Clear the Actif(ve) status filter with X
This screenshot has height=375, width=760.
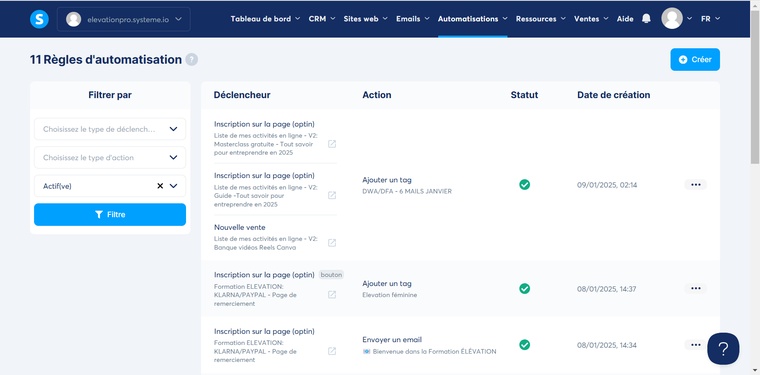(x=160, y=186)
